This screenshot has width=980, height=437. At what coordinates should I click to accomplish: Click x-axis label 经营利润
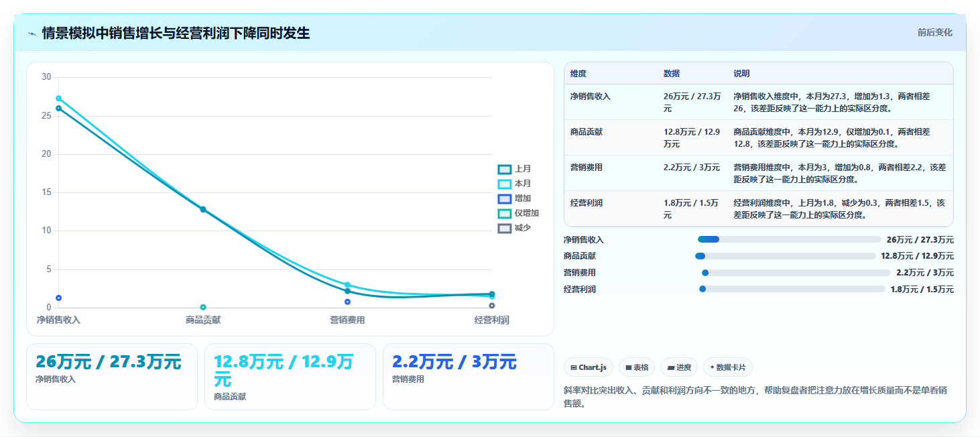(x=492, y=320)
